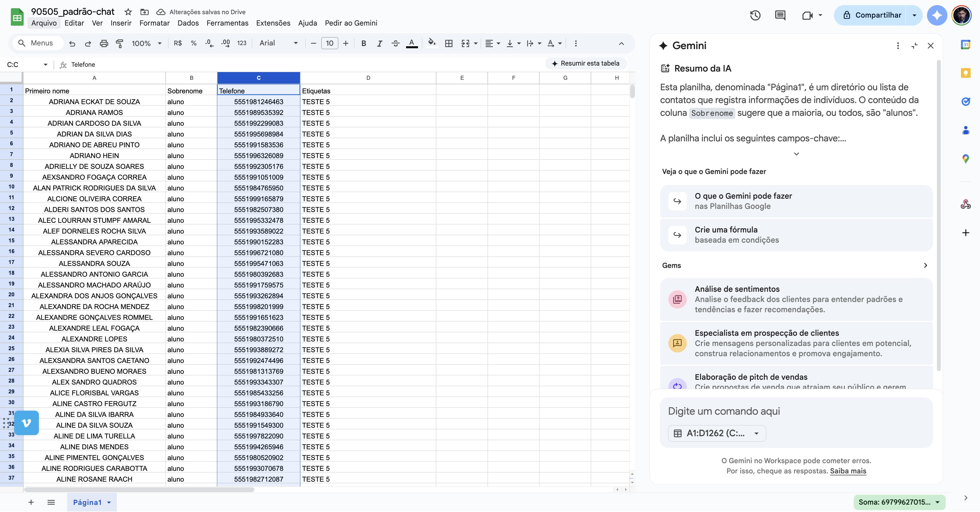Open text color picker
This screenshot has height=512, width=980.
[x=412, y=43]
